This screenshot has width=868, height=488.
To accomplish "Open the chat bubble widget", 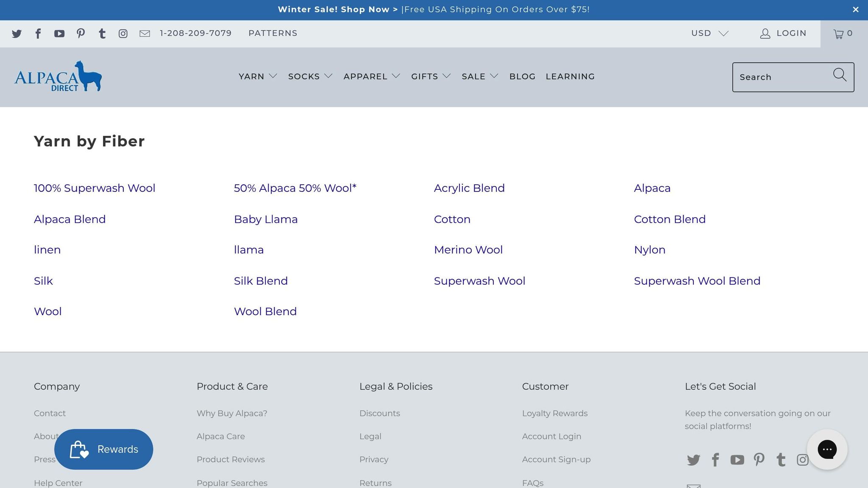I will (x=827, y=449).
